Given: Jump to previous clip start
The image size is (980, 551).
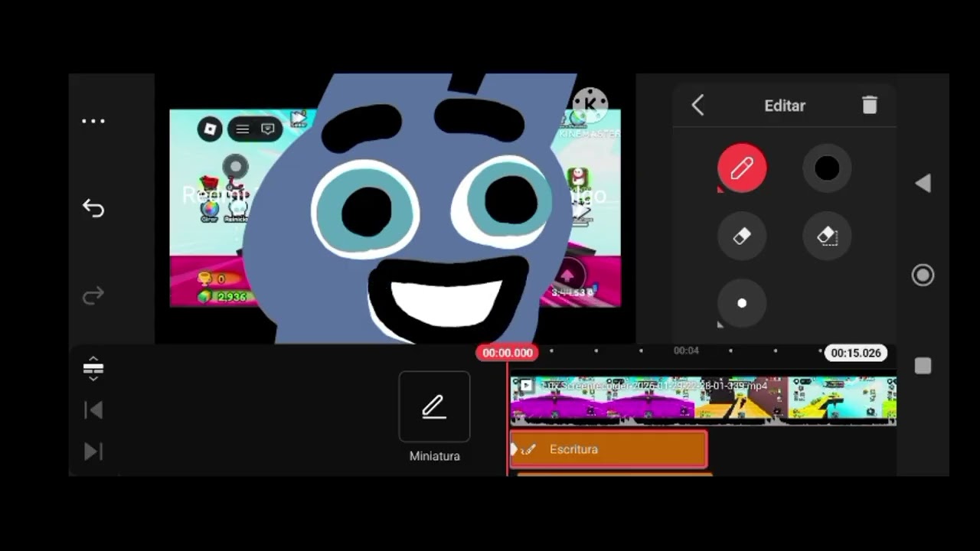Looking at the screenshot, I should point(93,410).
